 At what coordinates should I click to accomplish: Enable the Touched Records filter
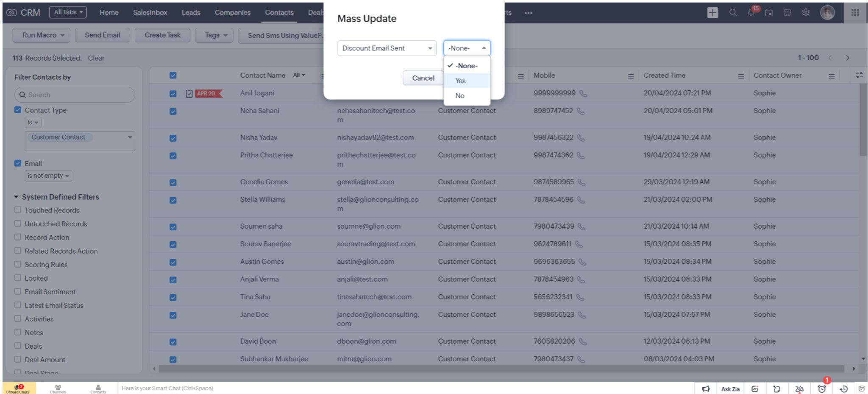coord(17,210)
